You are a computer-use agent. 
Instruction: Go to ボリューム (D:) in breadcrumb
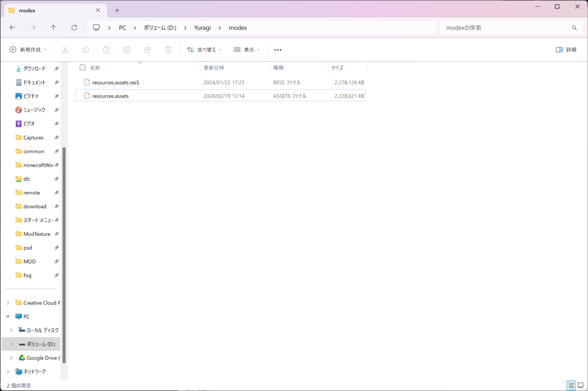pos(160,28)
